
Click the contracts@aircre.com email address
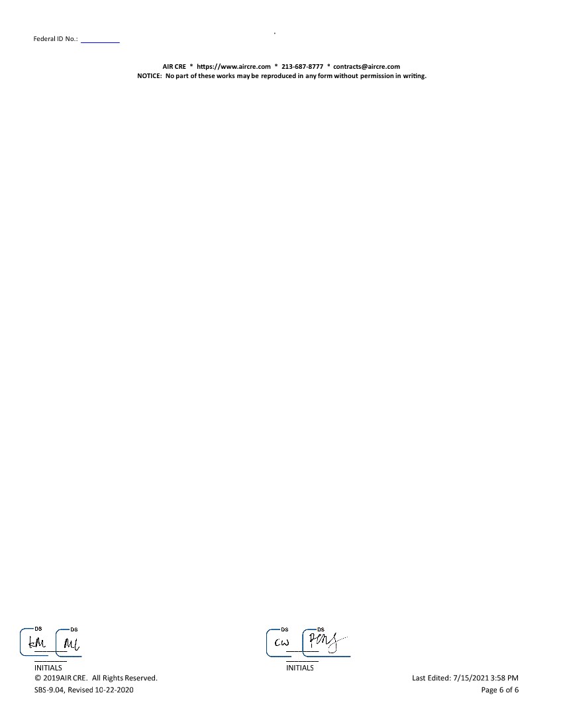pos(366,66)
